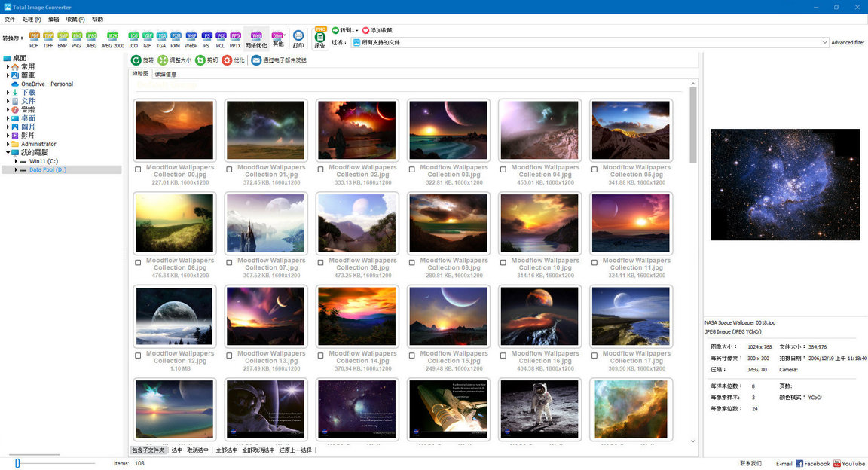Select the ICO output format icon
Viewport: 868px width, 470px height.
[133, 35]
